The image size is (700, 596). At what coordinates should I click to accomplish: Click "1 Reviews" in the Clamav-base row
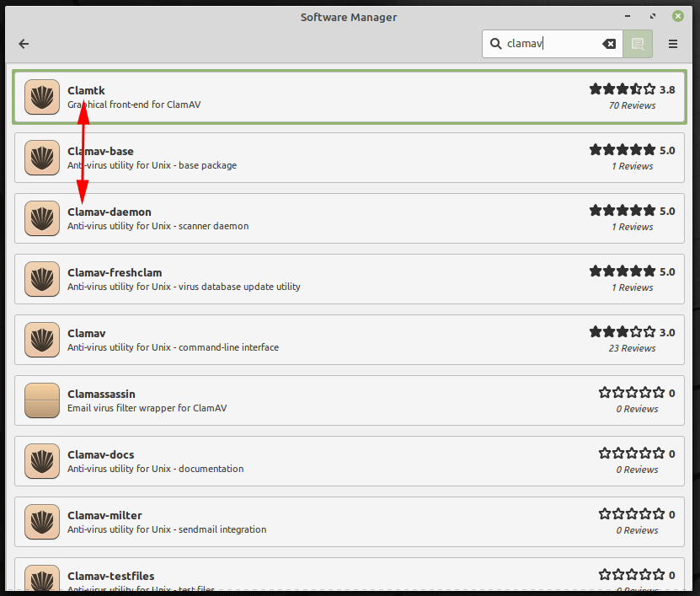[632, 167]
